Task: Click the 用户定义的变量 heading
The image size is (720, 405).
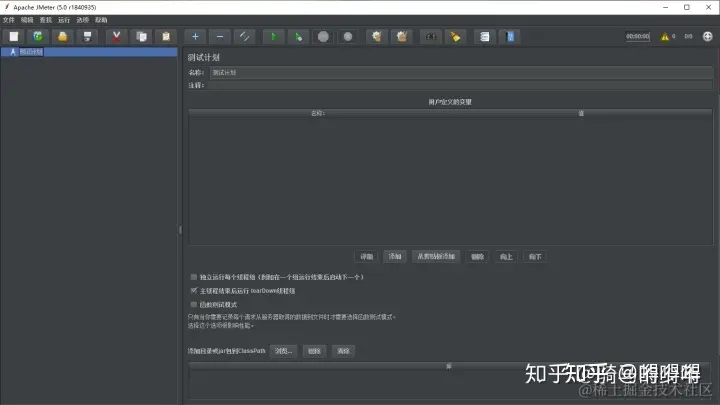Action: coord(450,102)
